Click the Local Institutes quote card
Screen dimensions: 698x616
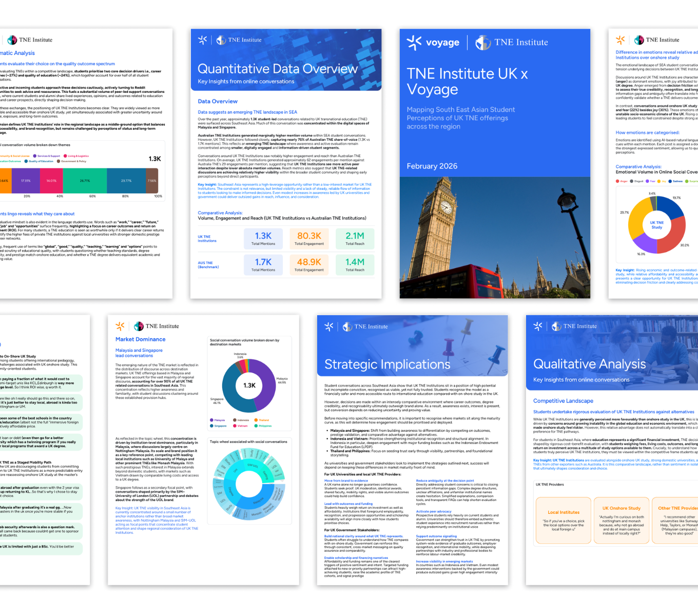[564, 520]
